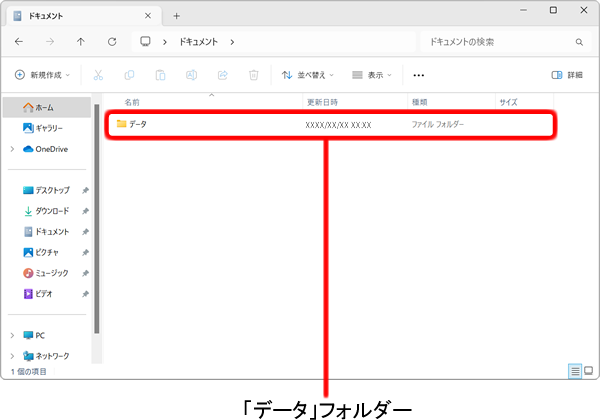Click the Cut scissors icon in toolbar
This screenshot has height=420, width=600.
(x=98, y=75)
